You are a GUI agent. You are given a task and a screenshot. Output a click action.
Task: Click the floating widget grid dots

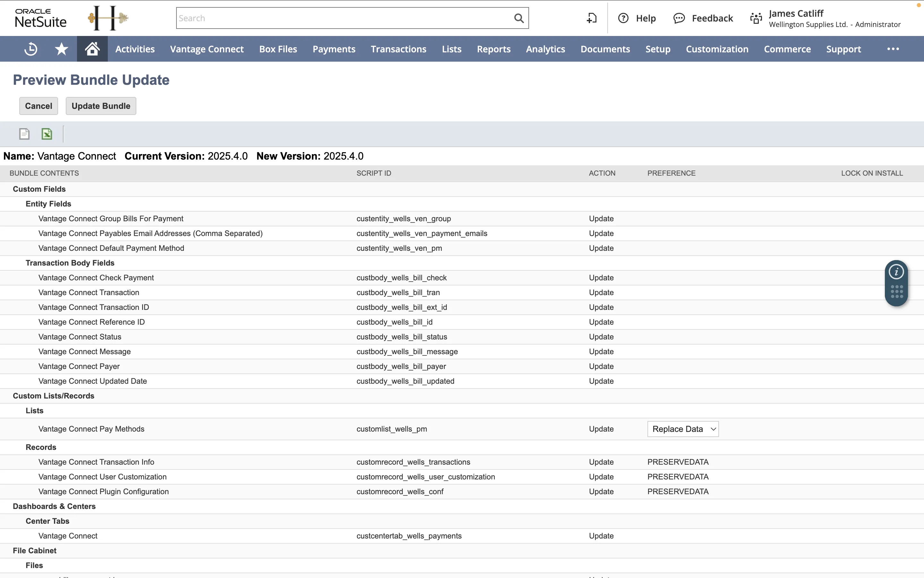pos(896,292)
